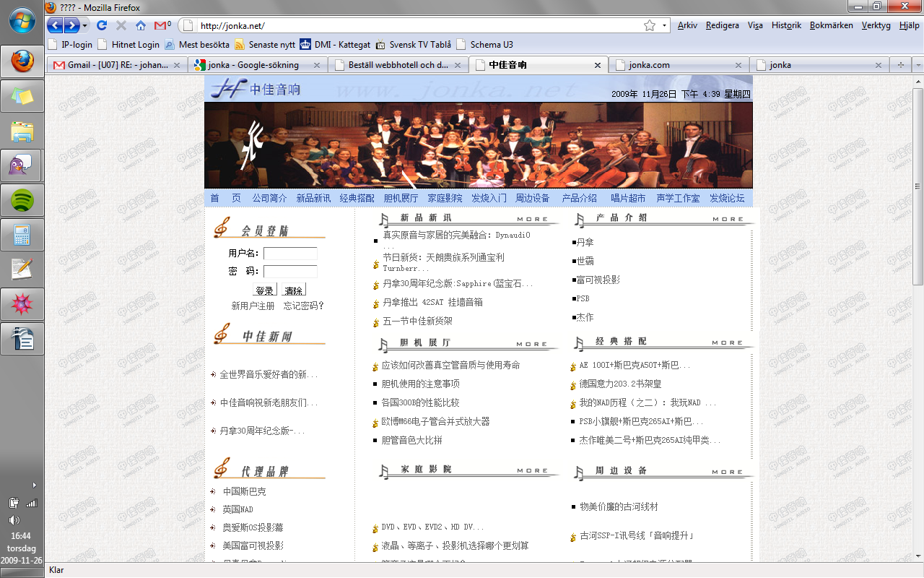
Task: Go to the home page icon
Action: 141,25
